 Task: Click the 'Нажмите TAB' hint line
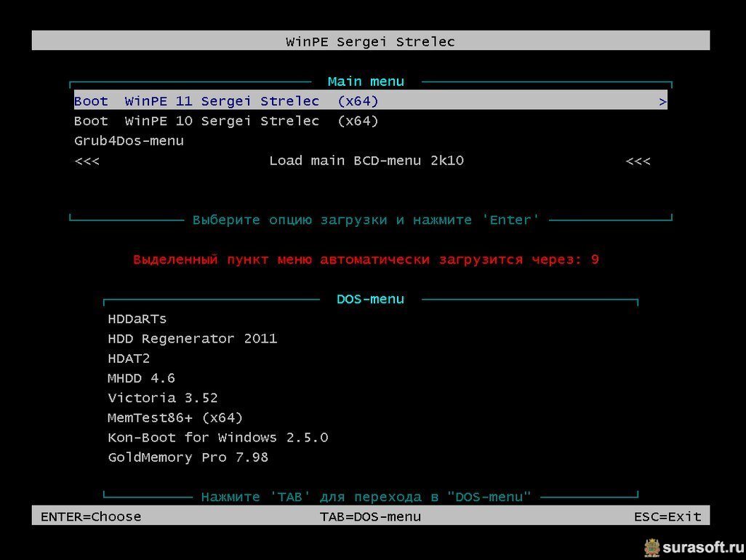pos(366,497)
